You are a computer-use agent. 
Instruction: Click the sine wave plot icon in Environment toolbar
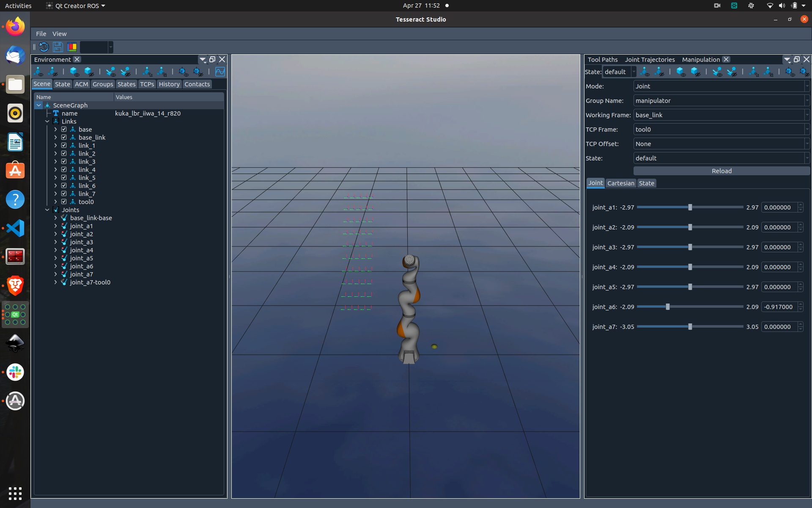click(220, 72)
